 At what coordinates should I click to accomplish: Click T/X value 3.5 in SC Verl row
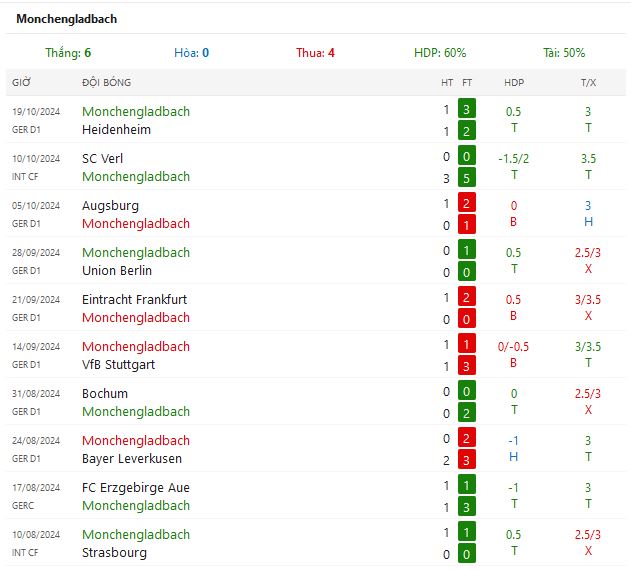coord(588,159)
